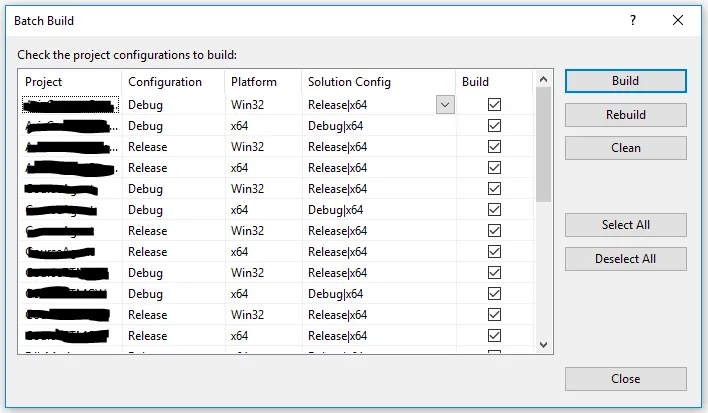Click the help question mark icon

tap(632, 20)
